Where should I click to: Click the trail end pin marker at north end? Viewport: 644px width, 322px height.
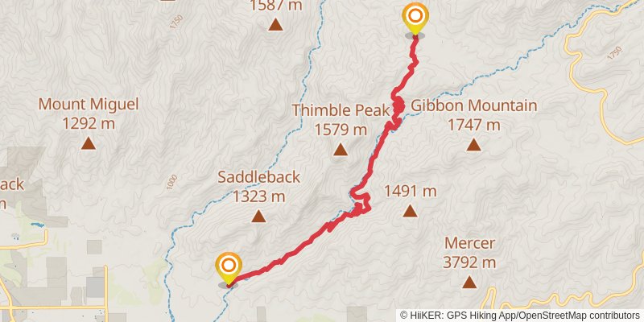415,19
